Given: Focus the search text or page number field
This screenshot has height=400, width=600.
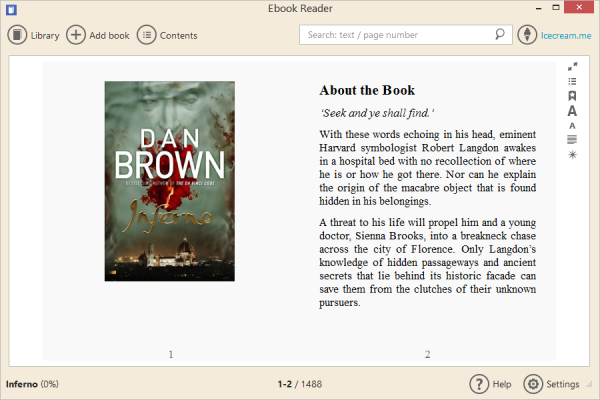Looking at the screenshot, I should point(406,35).
